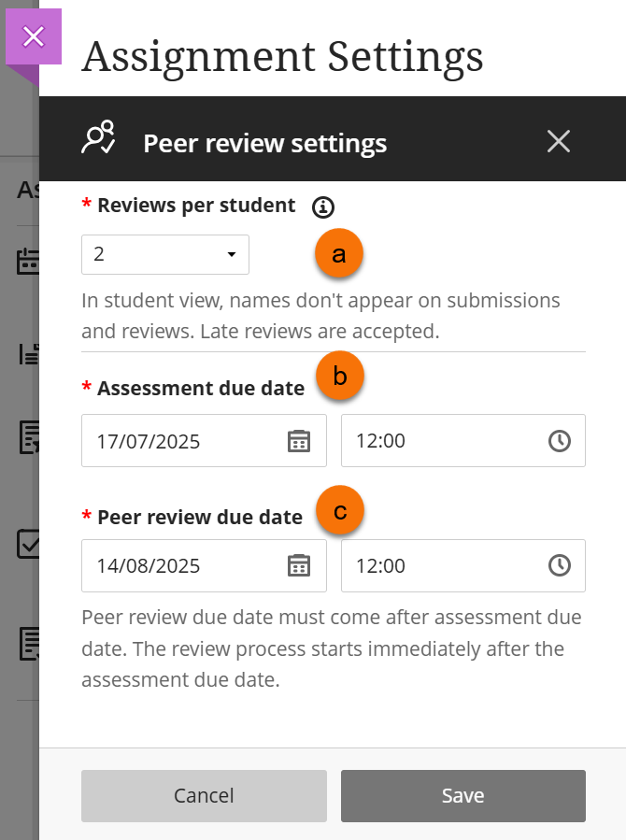Image resolution: width=626 pixels, height=840 pixels.
Task: Close the Peer review settings panel
Action: (x=558, y=141)
